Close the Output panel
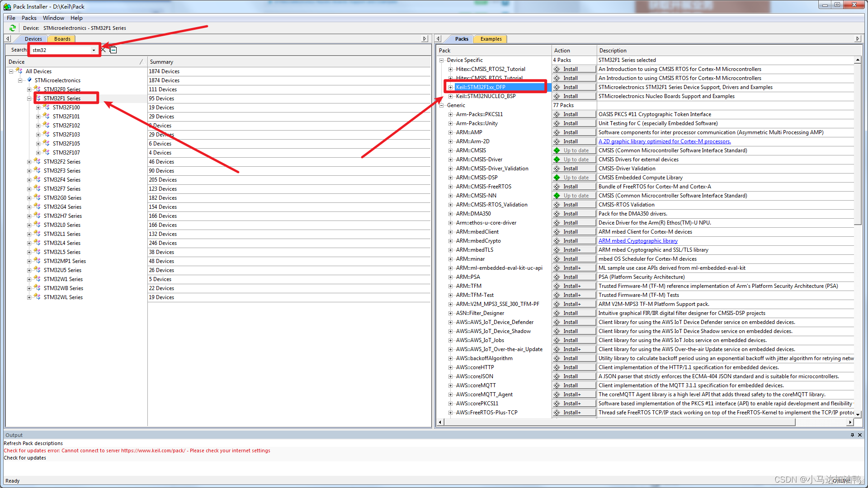Viewport: 868px width, 488px height. click(860, 435)
